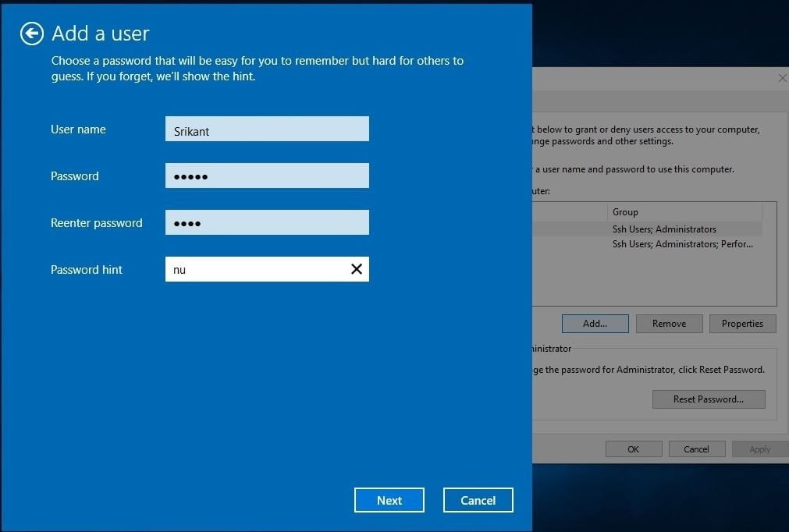Select the Reenter password field
789x532 pixels.
(x=267, y=223)
